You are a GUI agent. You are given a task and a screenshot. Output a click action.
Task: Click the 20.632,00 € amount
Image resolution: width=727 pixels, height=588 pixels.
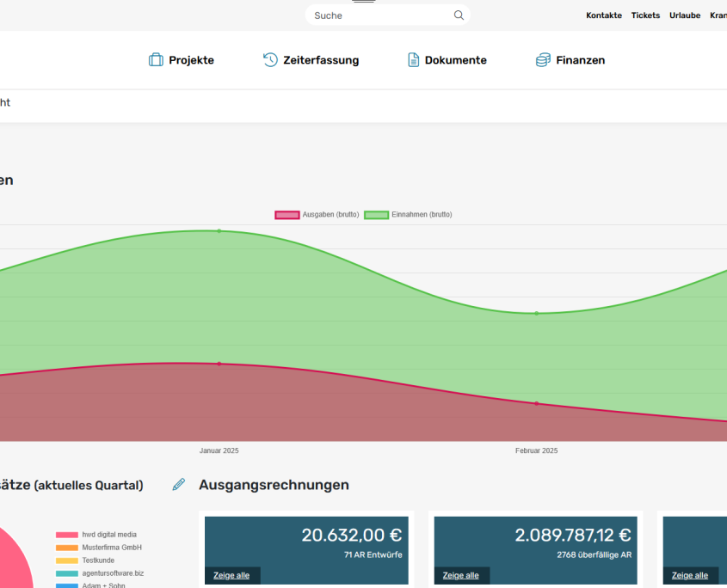coord(351,536)
